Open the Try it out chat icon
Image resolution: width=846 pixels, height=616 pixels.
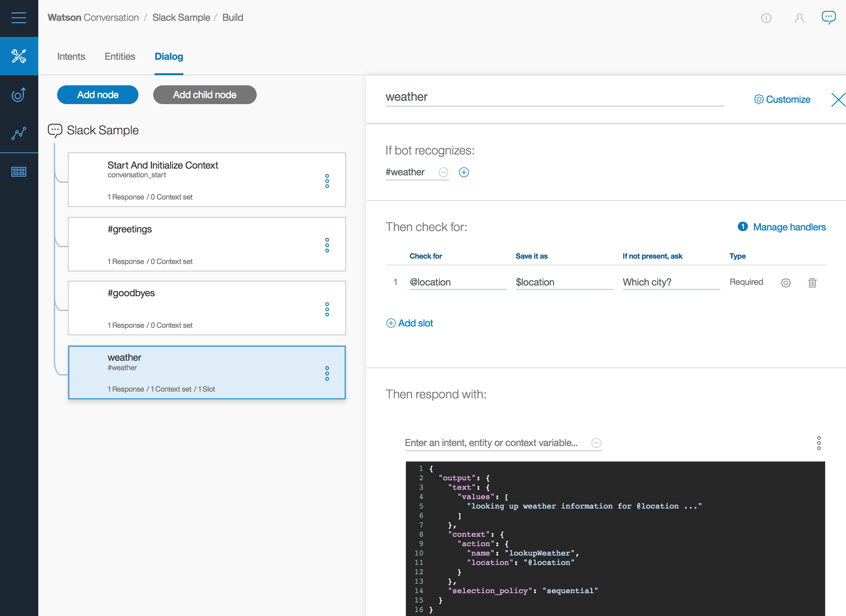coord(829,17)
